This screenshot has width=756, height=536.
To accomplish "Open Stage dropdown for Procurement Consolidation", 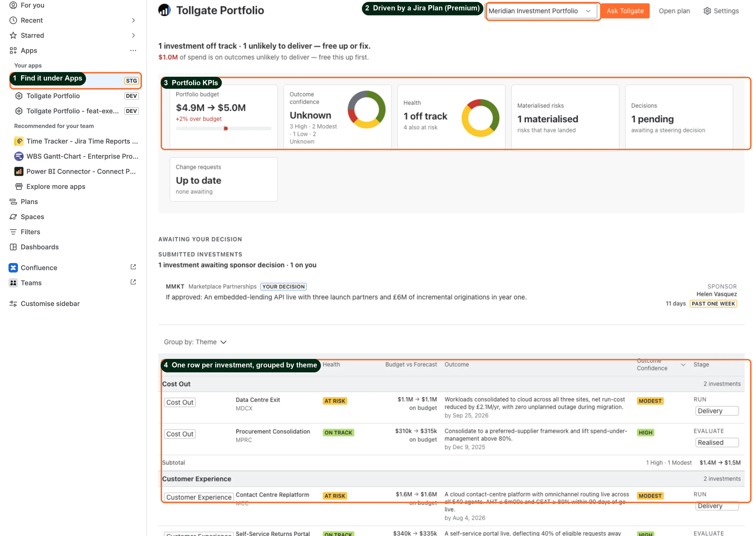I will tap(717, 442).
